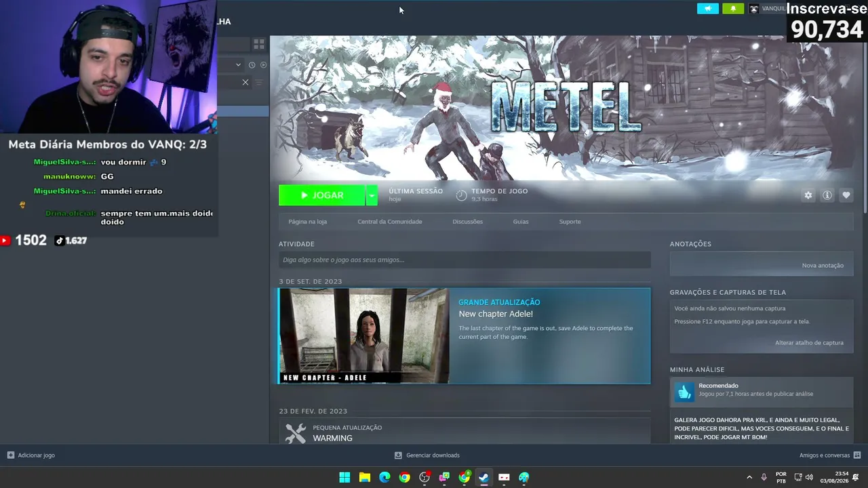868x488 pixels.
Task: Click the blue megaphone announcements button
Action: (707, 9)
